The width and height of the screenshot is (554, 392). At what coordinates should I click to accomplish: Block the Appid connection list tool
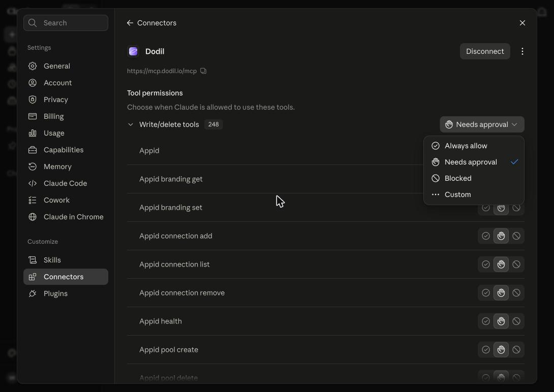tap(516, 264)
